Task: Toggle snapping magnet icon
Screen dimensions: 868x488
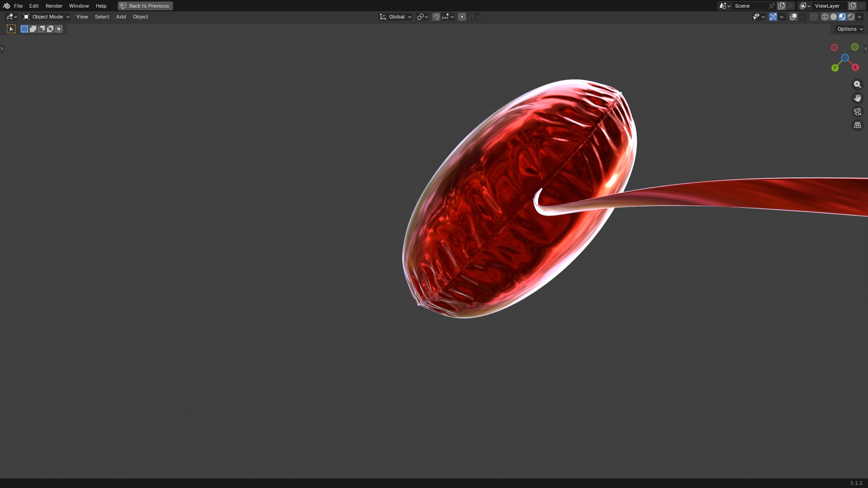Action: point(436,17)
